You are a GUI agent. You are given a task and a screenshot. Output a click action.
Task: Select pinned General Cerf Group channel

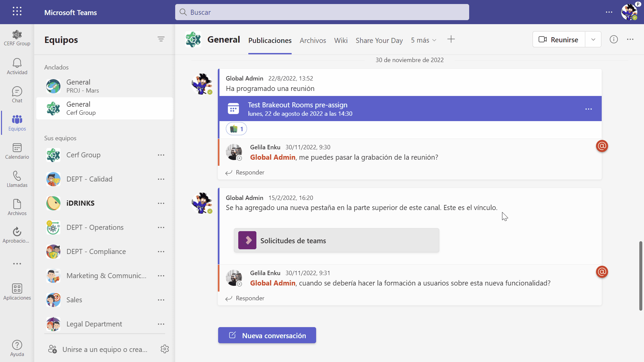click(x=105, y=108)
